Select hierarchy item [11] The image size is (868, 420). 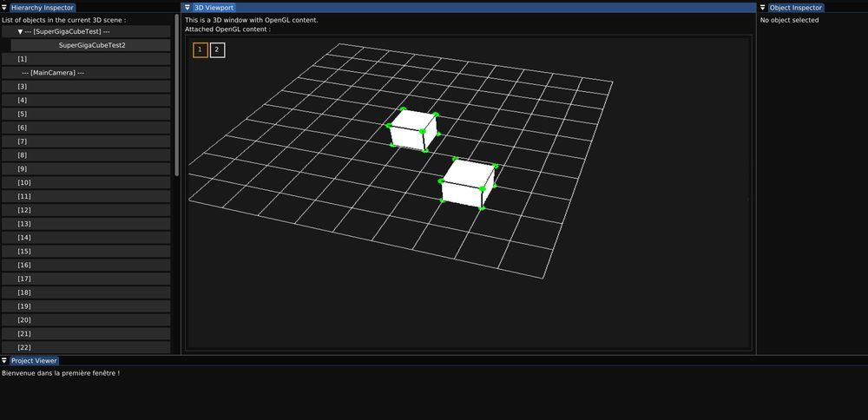86,196
